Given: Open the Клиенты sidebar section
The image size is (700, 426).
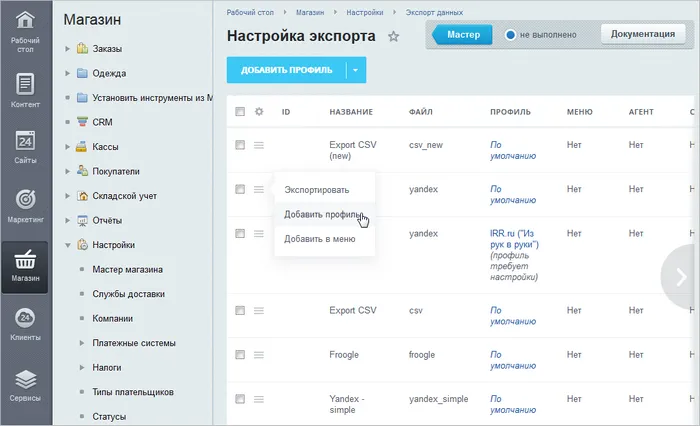Looking at the screenshot, I should 25,324.
